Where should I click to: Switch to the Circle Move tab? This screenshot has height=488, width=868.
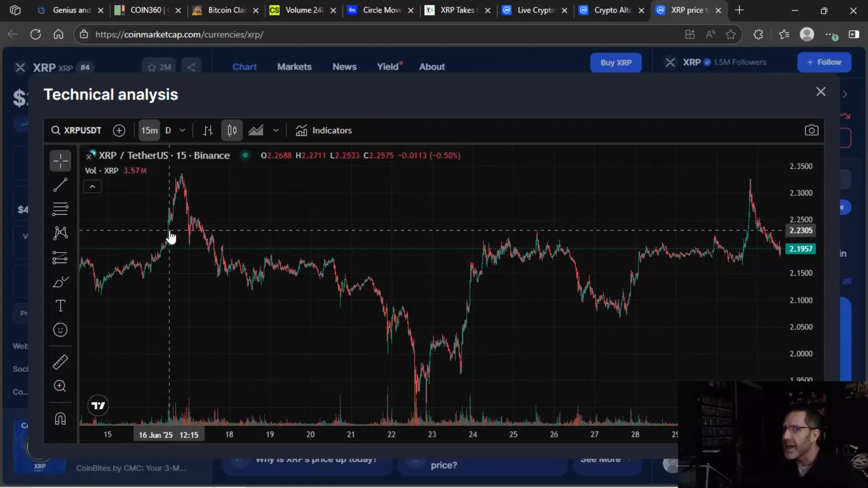click(380, 10)
